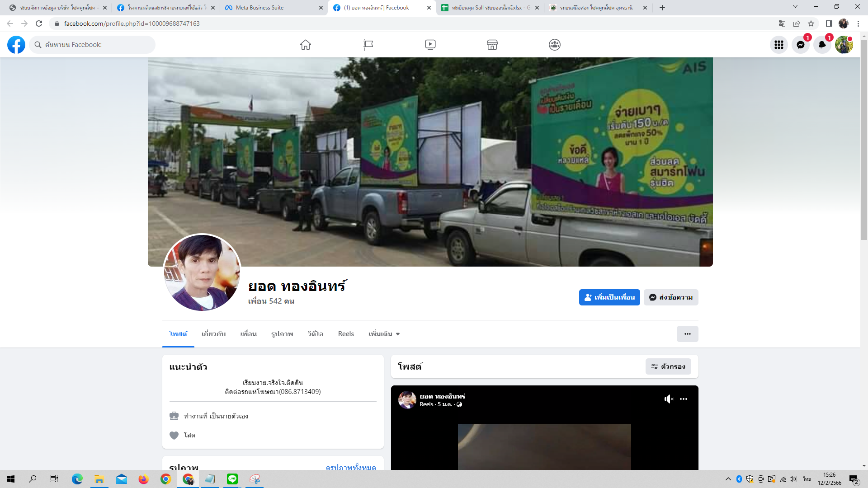Bookmark this page with star icon
This screenshot has height=488, width=868.
click(x=811, y=23)
